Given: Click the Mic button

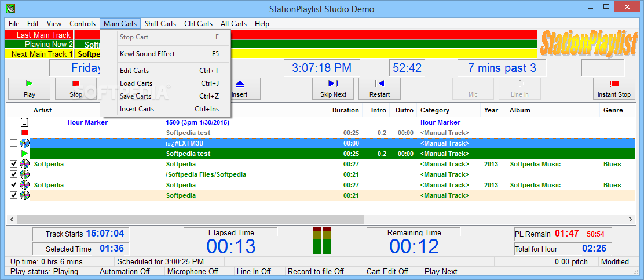Looking at the screenshot, I should point(473,89).
